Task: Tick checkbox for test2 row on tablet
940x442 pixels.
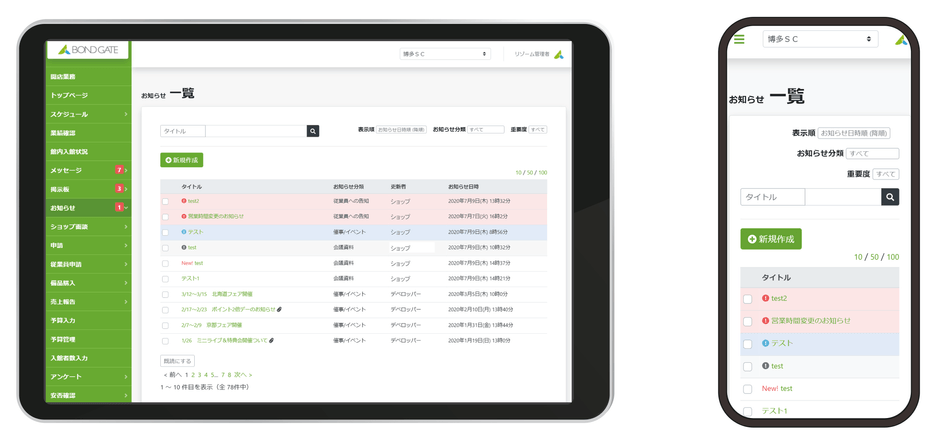Action: (x=165, y=202)
